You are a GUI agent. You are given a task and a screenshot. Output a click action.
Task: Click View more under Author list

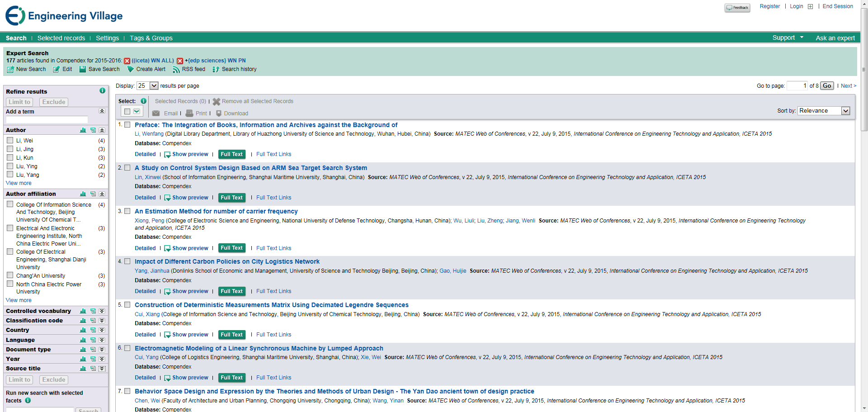pos(19,184)
